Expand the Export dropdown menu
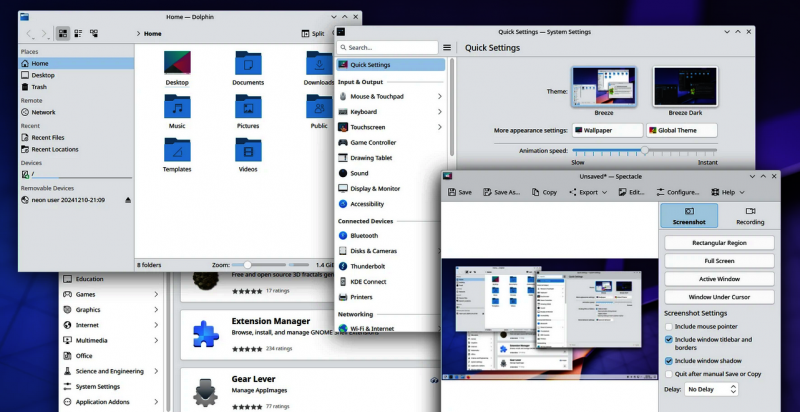Image resolution: width=800 pixels, height=412 pixels. tap(588, 192)
